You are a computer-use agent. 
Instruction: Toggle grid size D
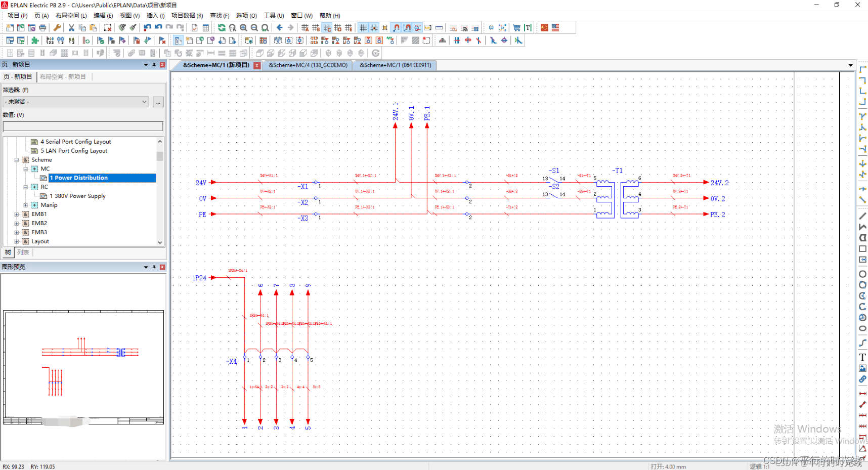[x=338, y=28]
